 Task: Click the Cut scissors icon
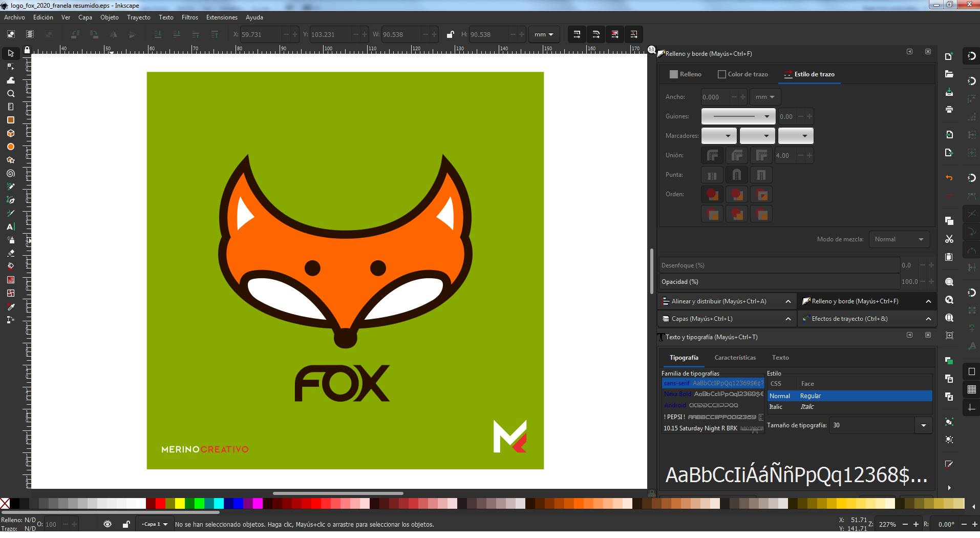[949, 239]
